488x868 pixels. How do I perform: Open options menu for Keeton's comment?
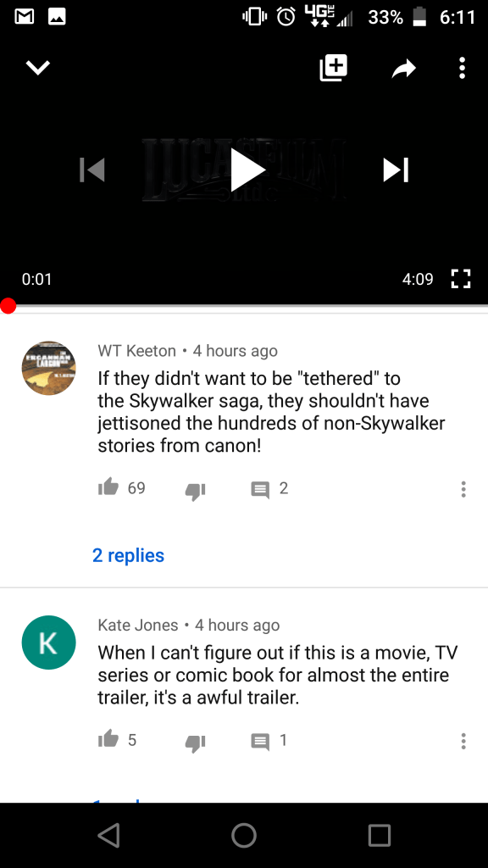463,489
